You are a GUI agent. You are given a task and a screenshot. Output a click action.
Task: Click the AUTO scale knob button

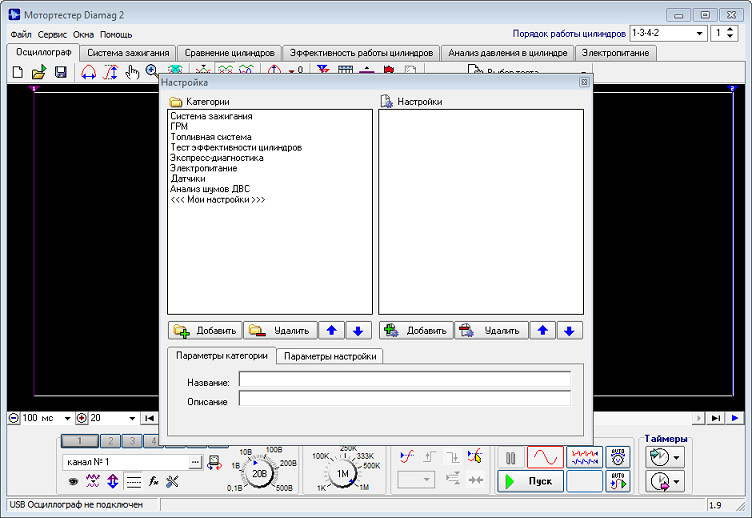(x=618, y=457)
